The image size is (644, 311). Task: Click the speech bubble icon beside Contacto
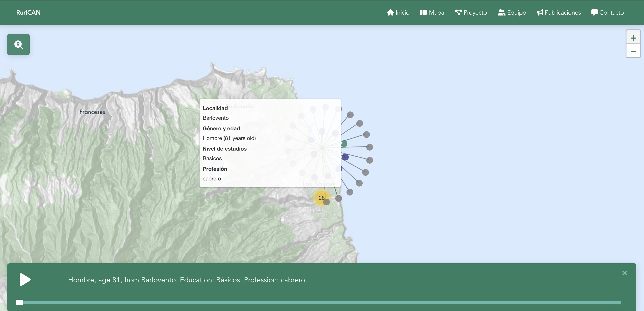pyautogui.click(x=595, y=12)
